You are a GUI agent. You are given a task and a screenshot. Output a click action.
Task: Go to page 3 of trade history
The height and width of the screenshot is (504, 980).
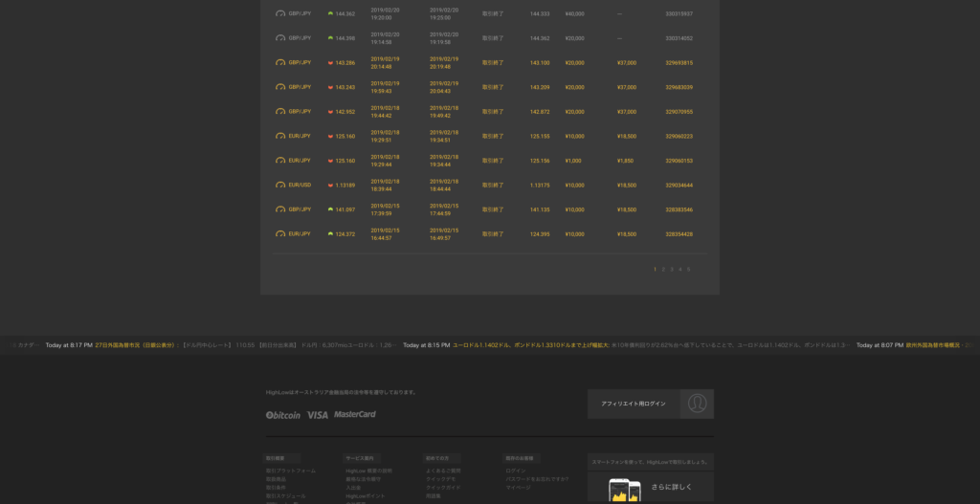(x=672, y=269)
